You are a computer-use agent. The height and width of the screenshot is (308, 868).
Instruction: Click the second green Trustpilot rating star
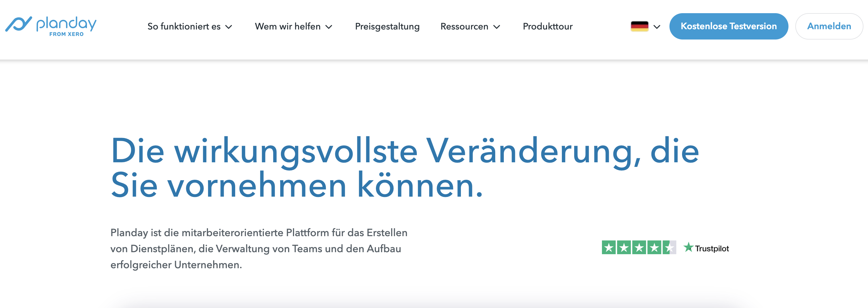point(624,248)
